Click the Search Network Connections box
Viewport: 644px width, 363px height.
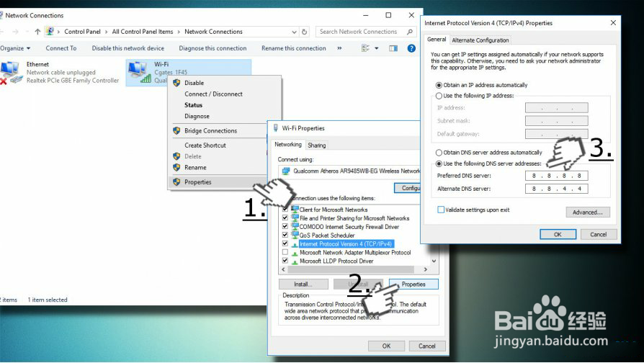[x=365, y=32]
